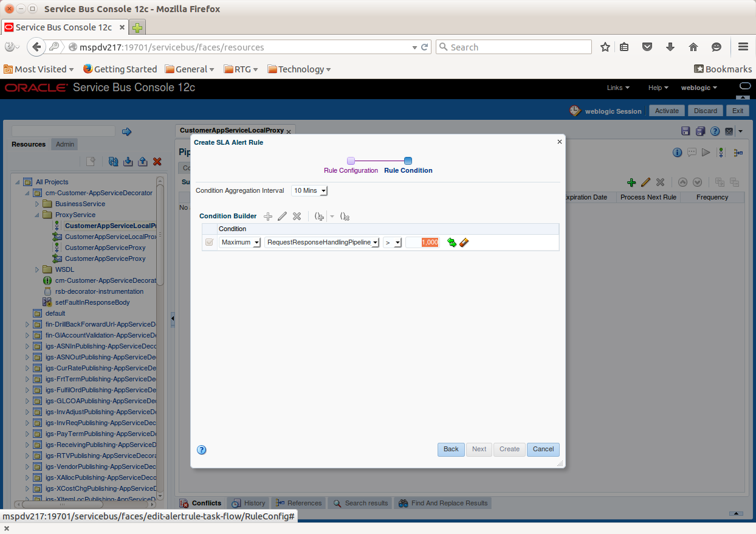This screenshot has width=756, height=534.
Task: Click the Delete condition X icon
Action: (x=297, y=216)
